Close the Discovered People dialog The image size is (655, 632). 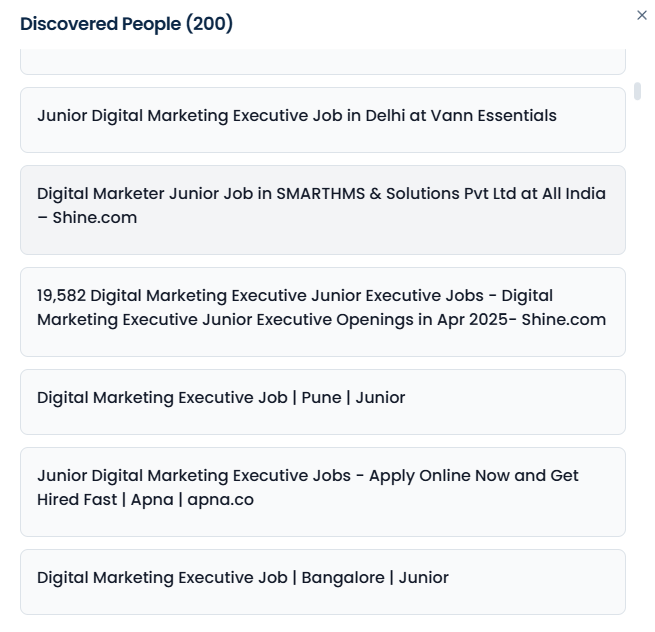[x=642, y=15]
